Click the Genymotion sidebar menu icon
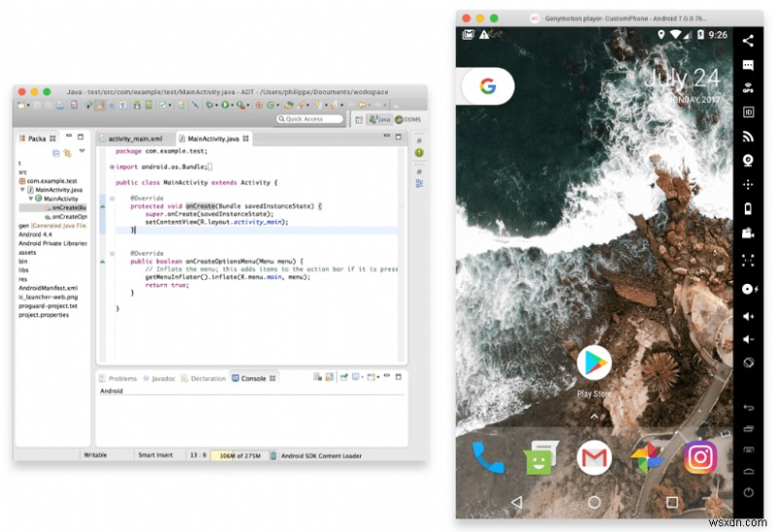The height and width of the screenshot is (532, 778). [x=748, y=449]
